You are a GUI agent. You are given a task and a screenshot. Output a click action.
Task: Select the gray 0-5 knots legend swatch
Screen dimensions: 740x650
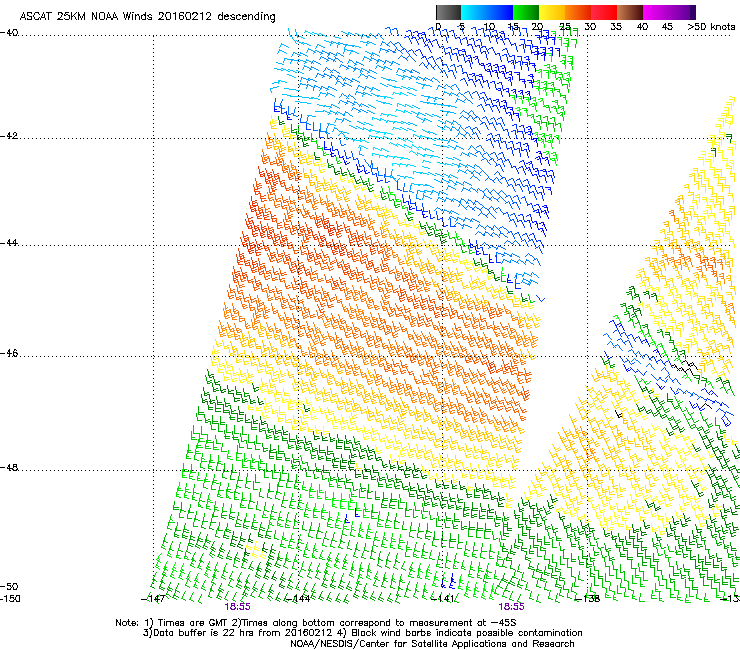[448, 12]
